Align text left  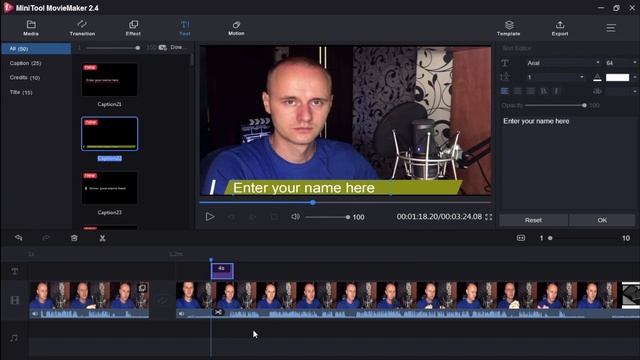pyautogui.click(x=505, y=91)
